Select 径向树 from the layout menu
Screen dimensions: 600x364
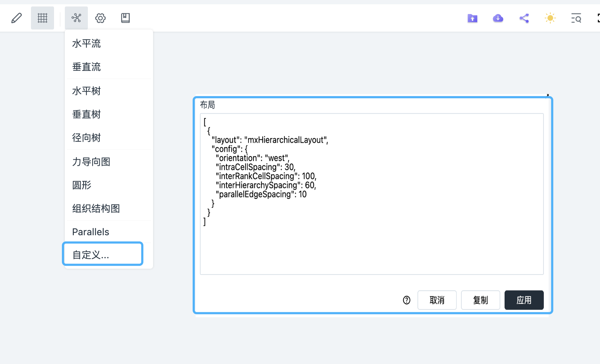(x=86, y=138)
